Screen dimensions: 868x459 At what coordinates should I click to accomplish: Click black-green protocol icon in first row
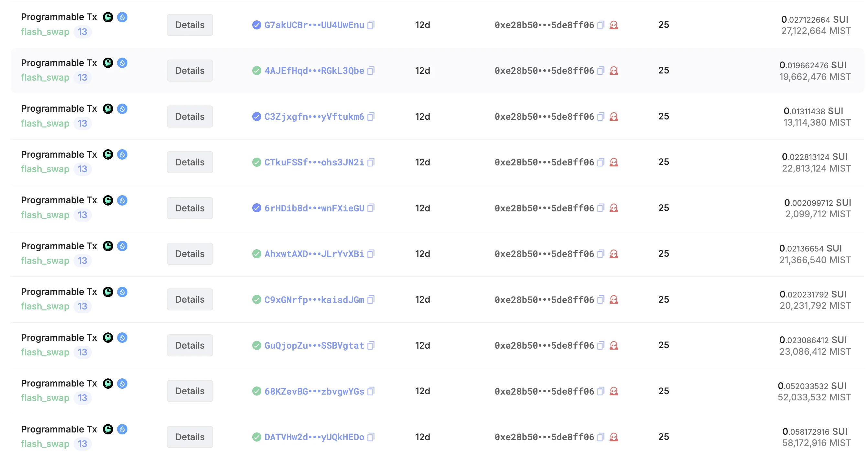click(x=108, y=17)
